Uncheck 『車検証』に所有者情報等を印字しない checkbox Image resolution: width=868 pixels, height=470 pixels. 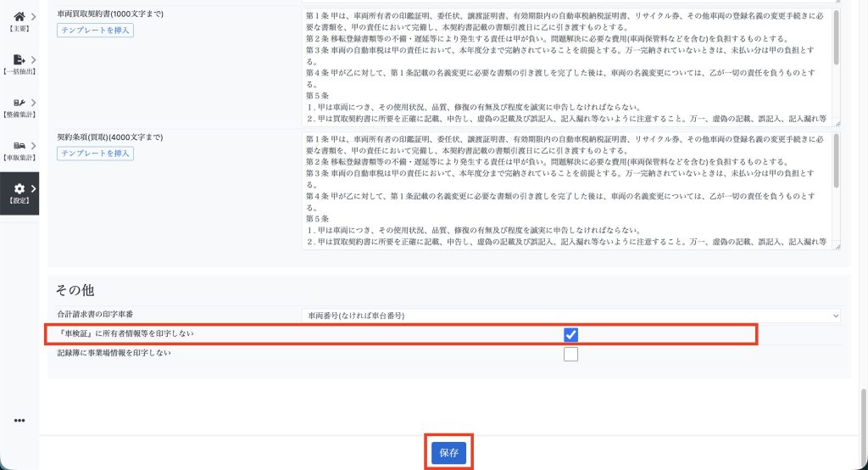(570, 335)
